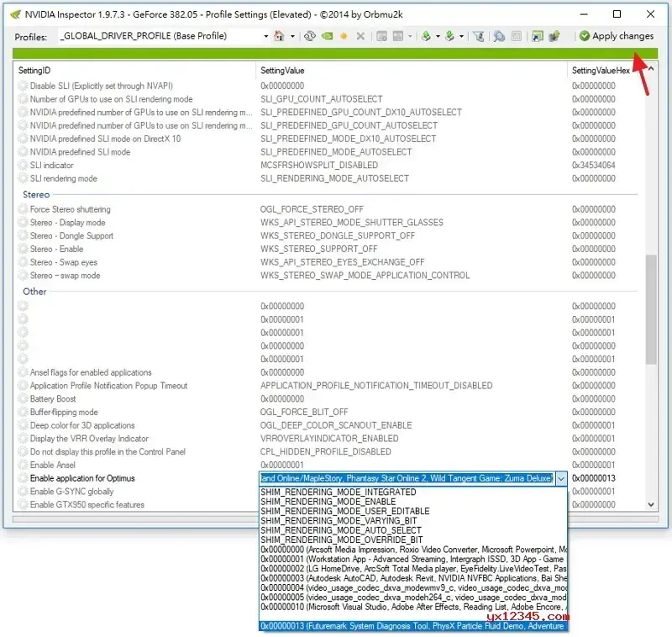
Task: Click the 0x34534064 hex value
Action: 594,165
